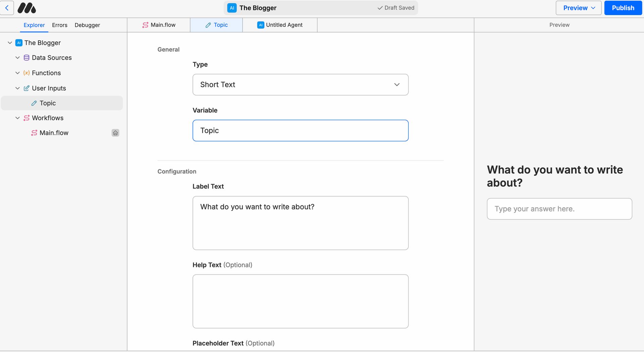This screenshot has width=644, height=352.
Task: Click the Variable input field
Action: tap(301, 131)
